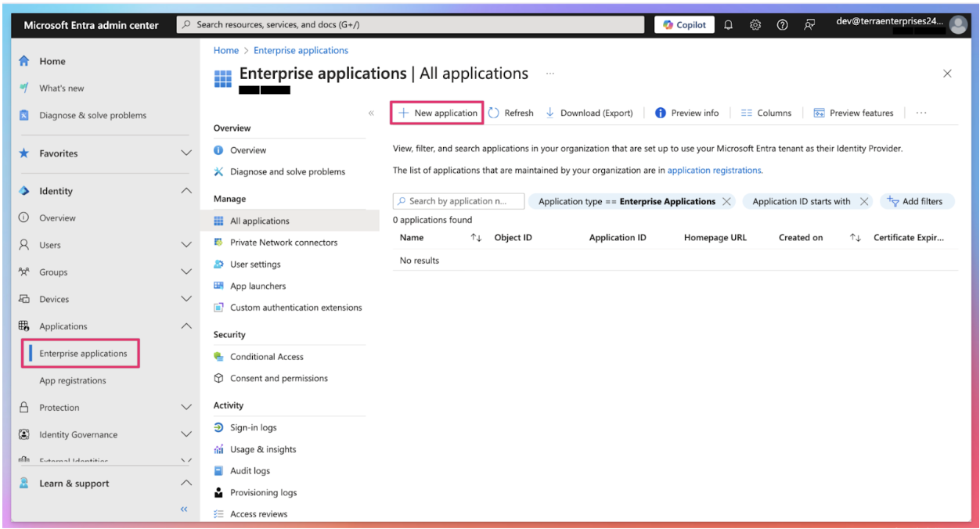This screenshot has width=980, height=529.
Task: Collapse the resource menu pane
Action: click(x=371, y=113)
